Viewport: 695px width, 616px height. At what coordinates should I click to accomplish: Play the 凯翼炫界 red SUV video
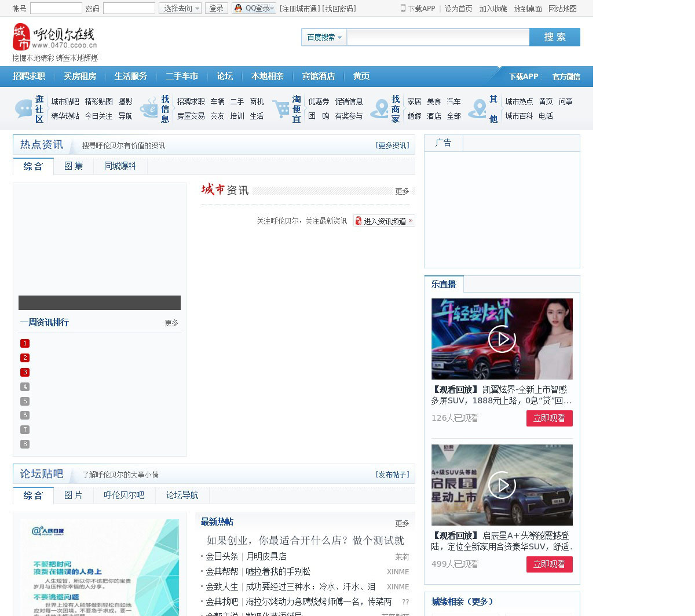502,339
